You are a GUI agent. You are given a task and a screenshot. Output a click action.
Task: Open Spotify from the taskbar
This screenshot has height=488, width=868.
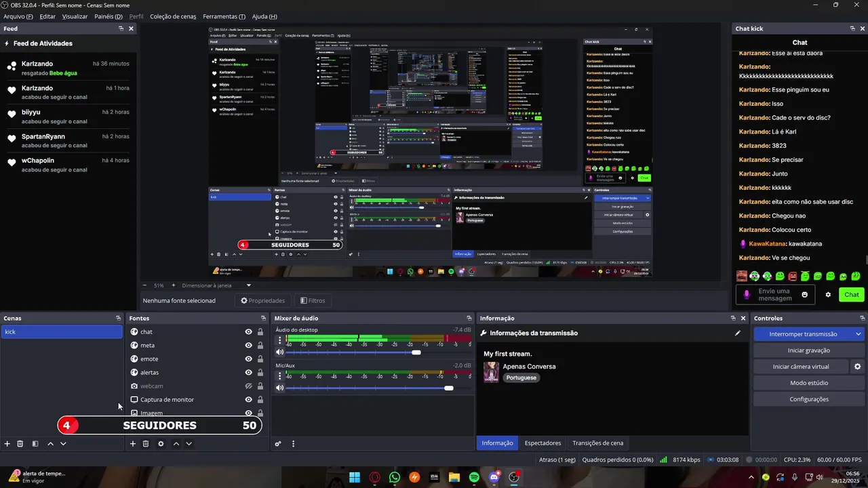click(474, 477)
